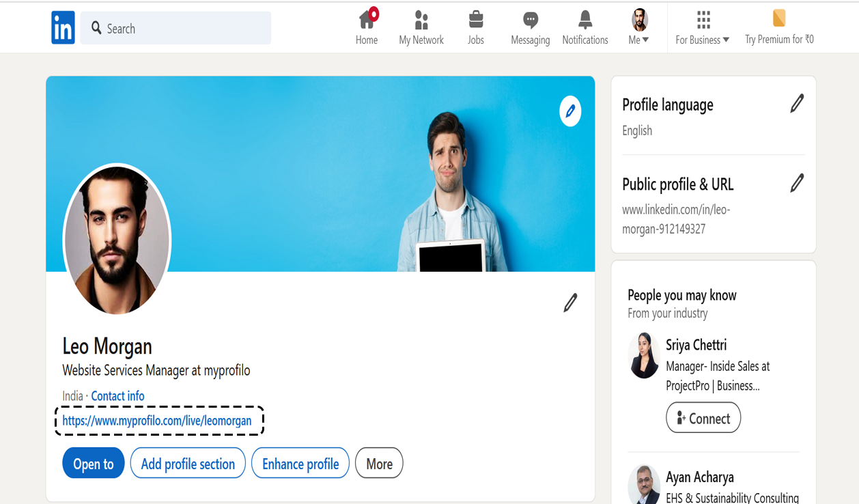Click the Notifications nav label

click(x=585, y=40)
